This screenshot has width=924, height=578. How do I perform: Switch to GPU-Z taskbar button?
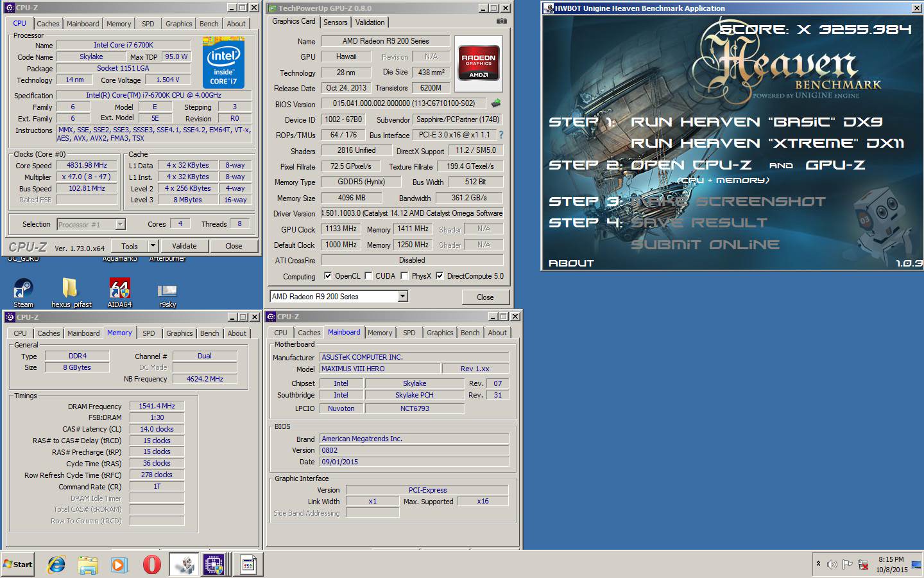[x=248, y=565]
